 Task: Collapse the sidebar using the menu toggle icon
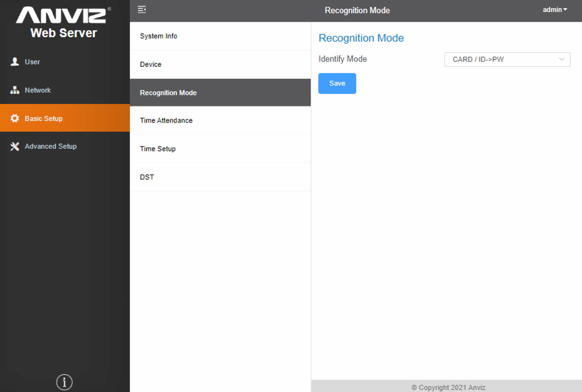click(x=142, y=9)
